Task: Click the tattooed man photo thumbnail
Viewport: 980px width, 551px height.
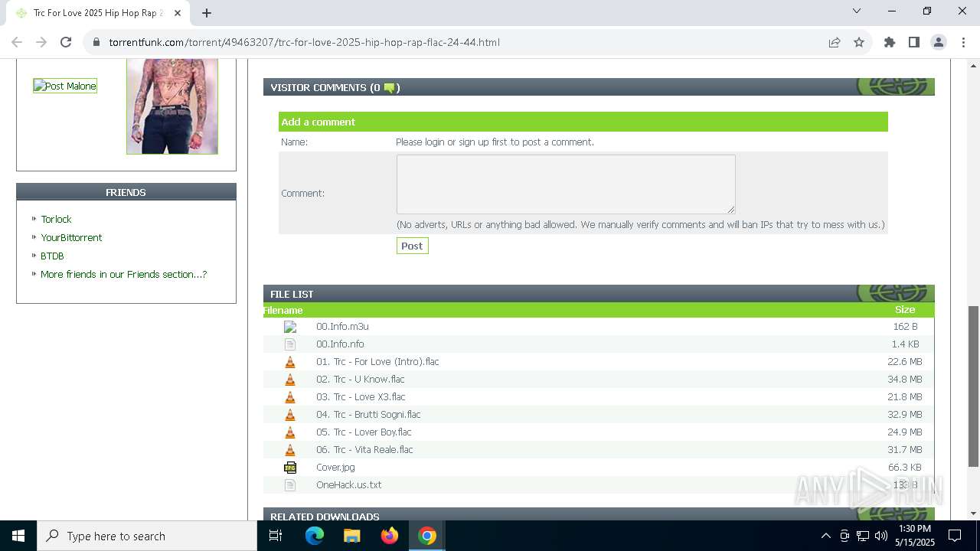Action: pyautogui.click(x=172, y=106)
